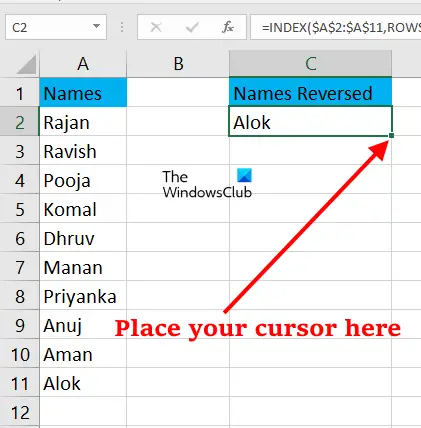Click the fill handle of cell C2
Viewport: 421px width, 428px height.
coord(391,135)
